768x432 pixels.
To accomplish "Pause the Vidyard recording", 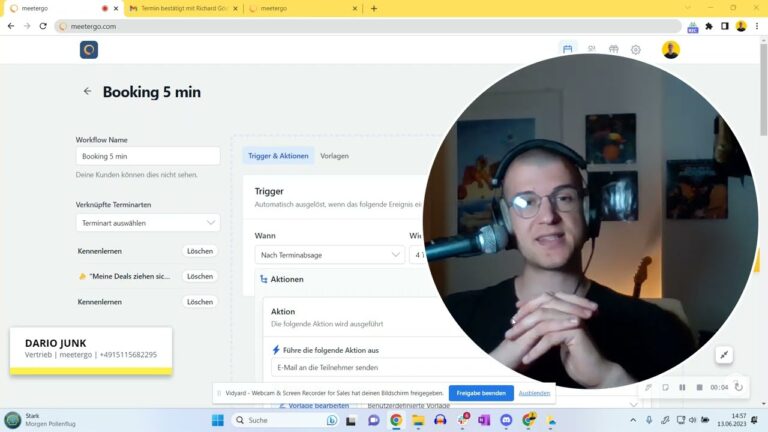I will pos(682,387).
